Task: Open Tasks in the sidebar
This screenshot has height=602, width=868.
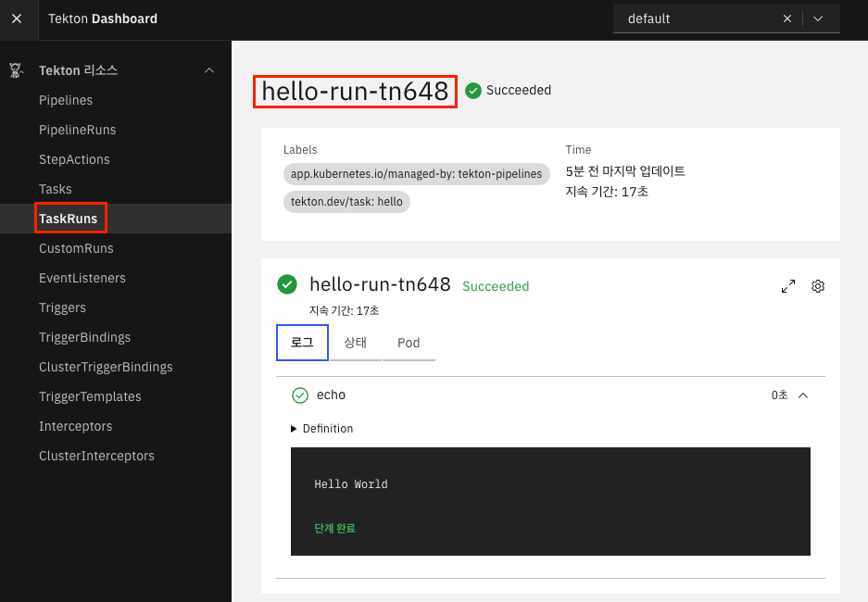Action: (56, 189)
